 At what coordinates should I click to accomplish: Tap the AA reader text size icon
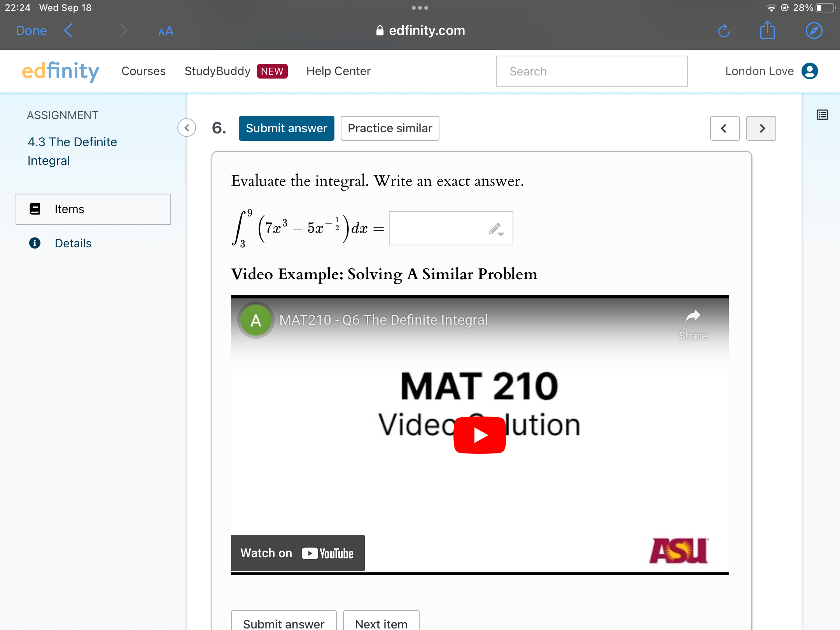(x=166, y=31)
